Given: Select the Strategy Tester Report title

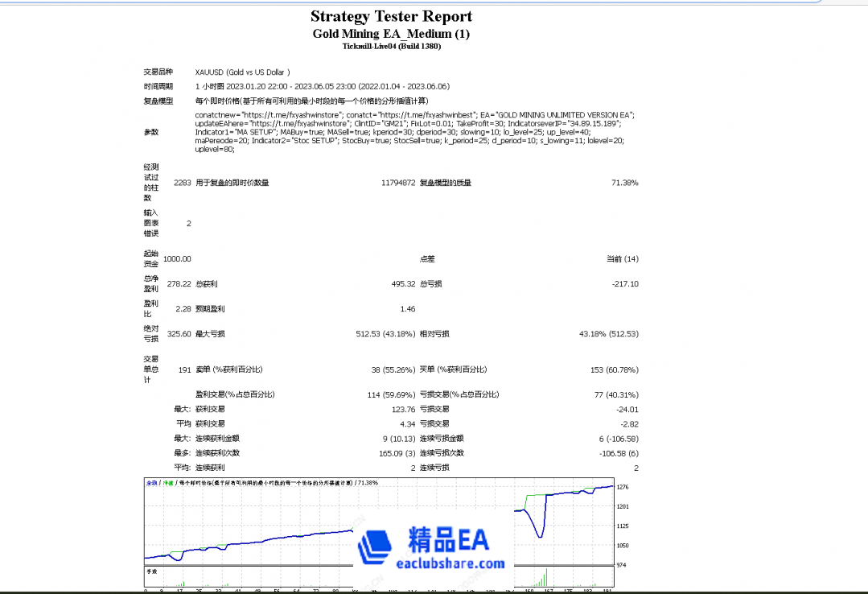Looking at the screenshot, I should 391,16.
